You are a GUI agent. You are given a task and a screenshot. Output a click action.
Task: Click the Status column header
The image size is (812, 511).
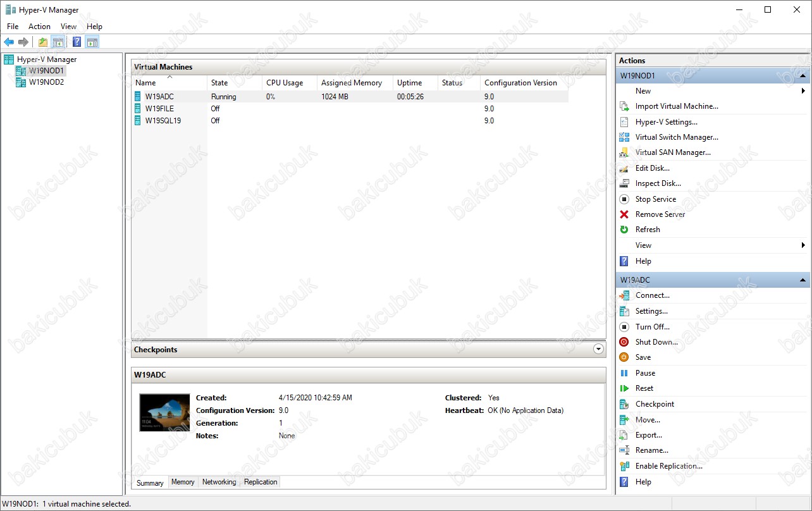[459, 83]
